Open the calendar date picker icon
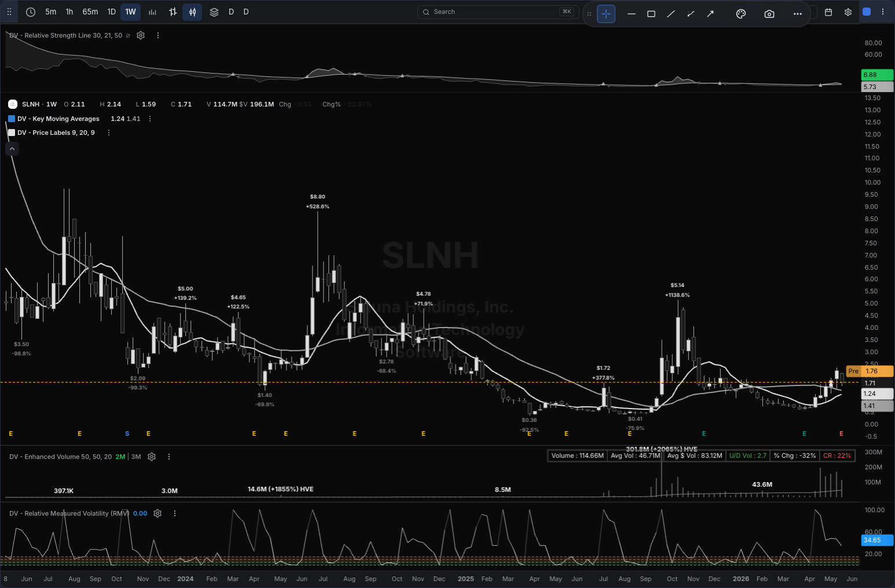 [828, 12]
